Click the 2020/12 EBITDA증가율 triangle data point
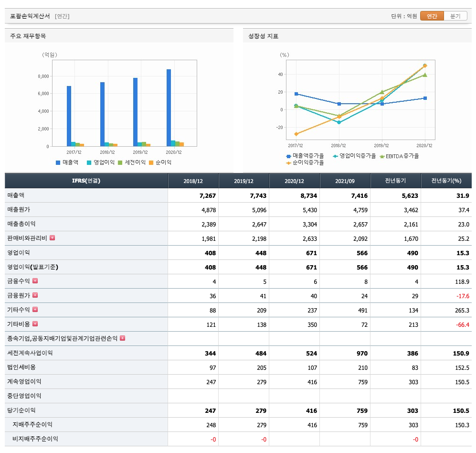The height and width of the screenshot is (453, 476). 425,75
